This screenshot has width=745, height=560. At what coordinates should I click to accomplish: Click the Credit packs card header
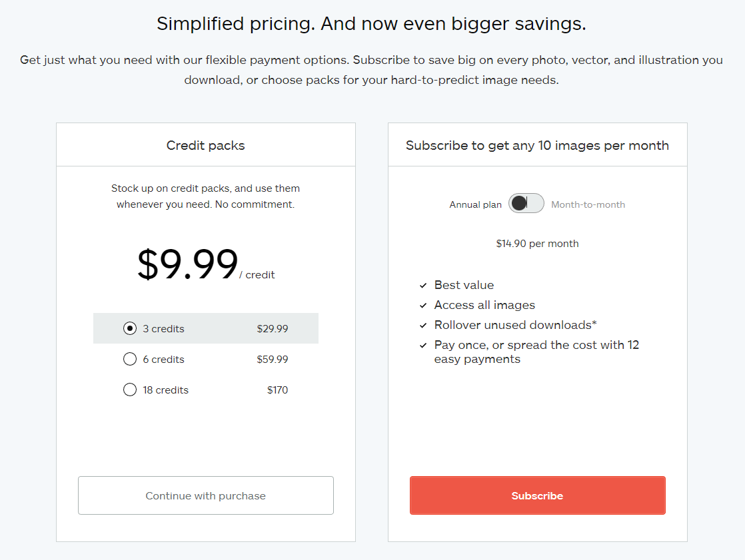click(205, 145)
